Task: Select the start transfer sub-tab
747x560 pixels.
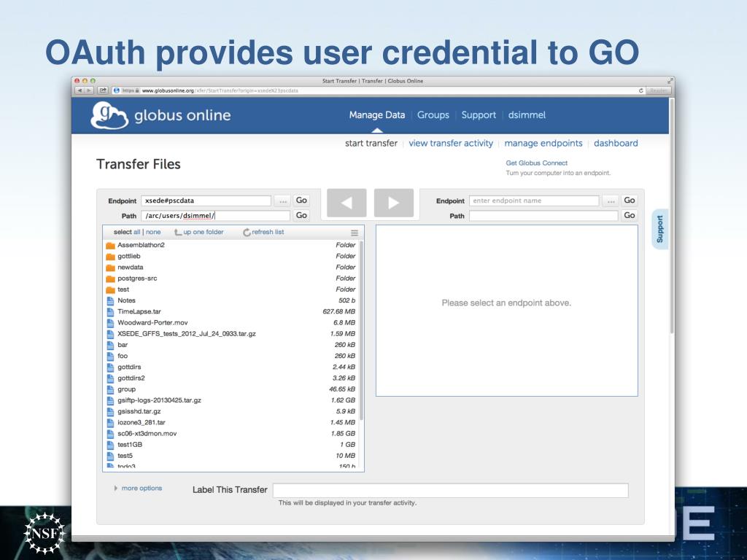Action: point(371,144)
